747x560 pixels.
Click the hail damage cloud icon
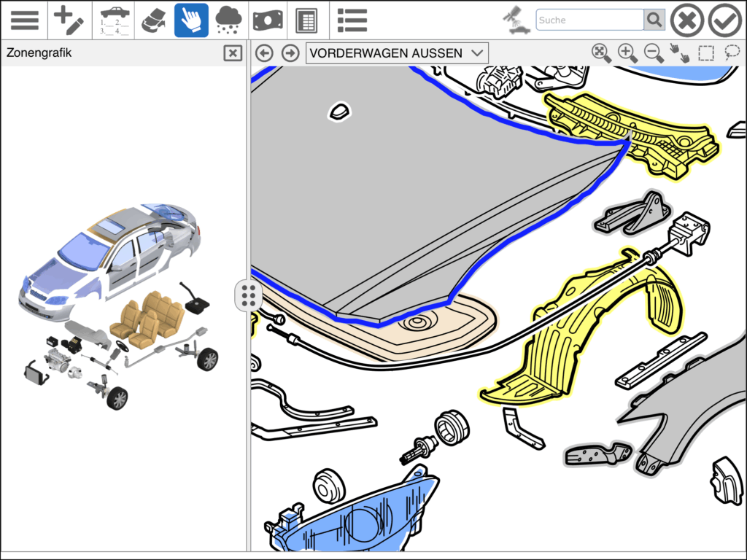229,20
